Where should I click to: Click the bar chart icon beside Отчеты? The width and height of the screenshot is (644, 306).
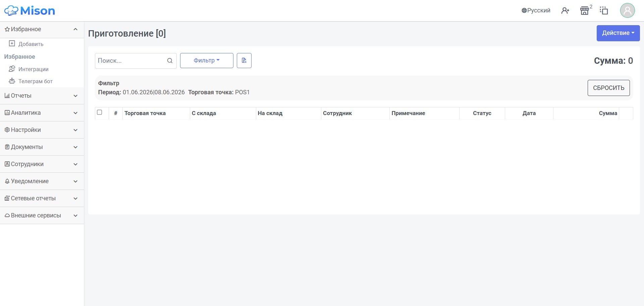(x=7, y=96)
